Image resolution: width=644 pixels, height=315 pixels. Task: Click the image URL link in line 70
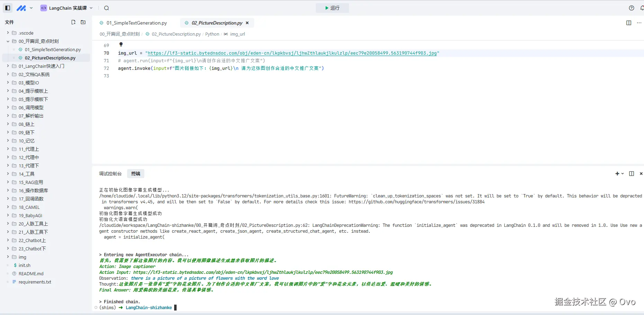click(292, 53)
